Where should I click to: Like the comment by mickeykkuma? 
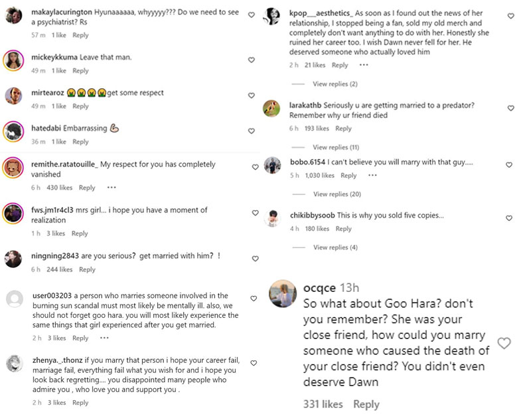[x=251, y=60]
